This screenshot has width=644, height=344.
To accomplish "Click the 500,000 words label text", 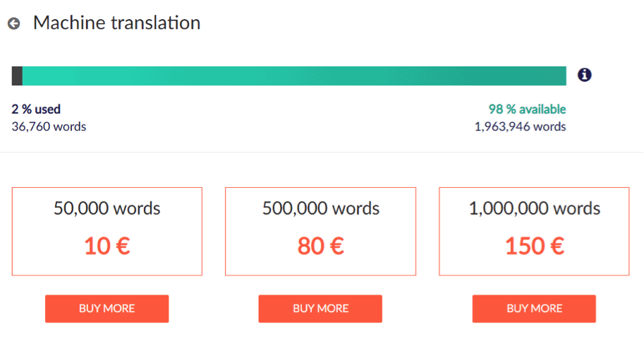I will (x=321, y=208).
